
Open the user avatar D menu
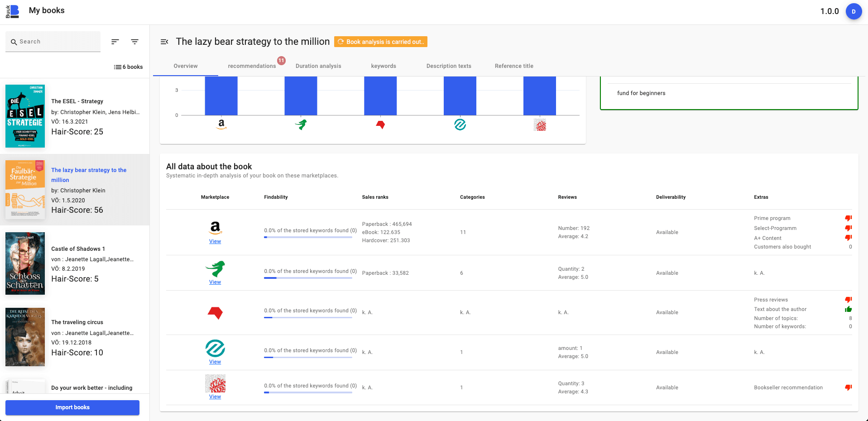(854, 11)
